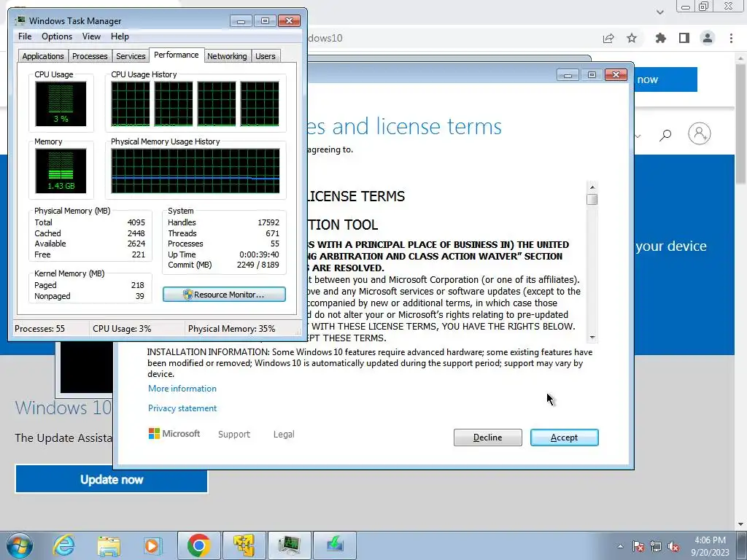Switch to the Processes tab

[90, 56]
